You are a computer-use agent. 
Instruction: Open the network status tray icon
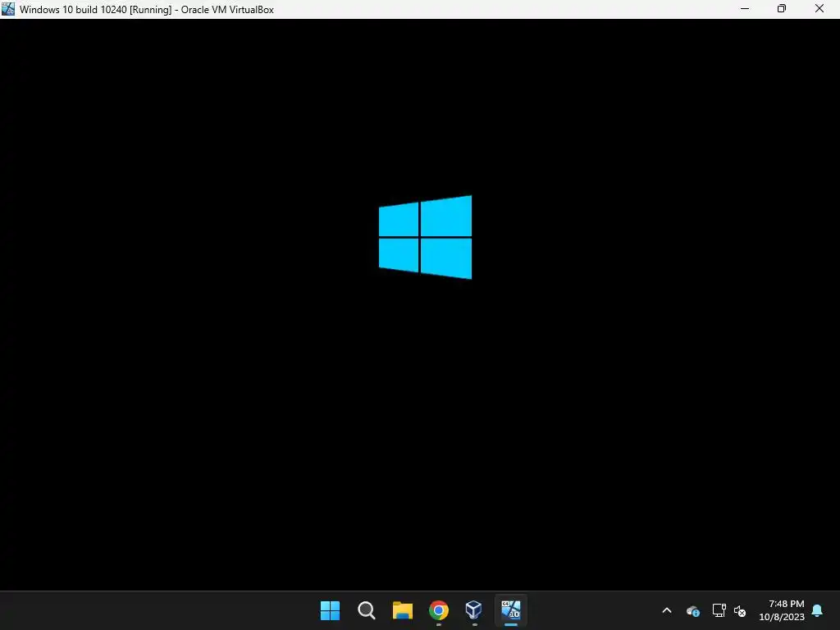tap(719, 610)
